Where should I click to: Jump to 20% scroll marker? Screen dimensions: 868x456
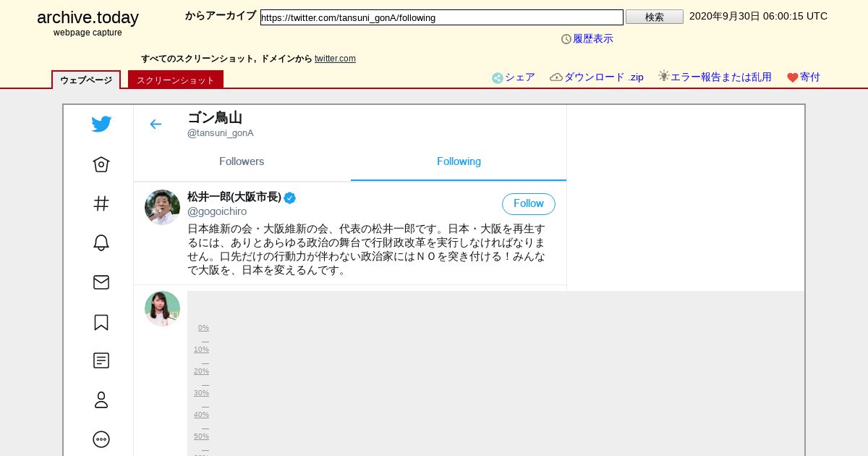pyautogui.click(x=201, y=371)
